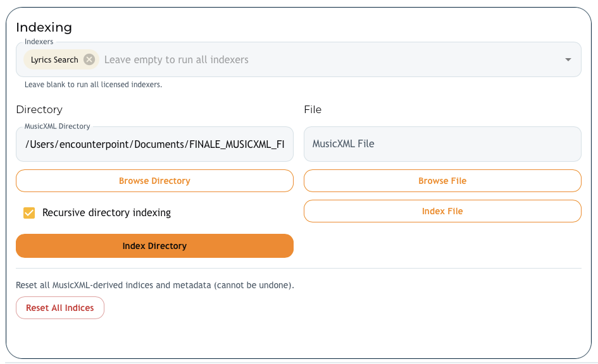Remove the Lyrics Search chip

[x=89, y=59]
